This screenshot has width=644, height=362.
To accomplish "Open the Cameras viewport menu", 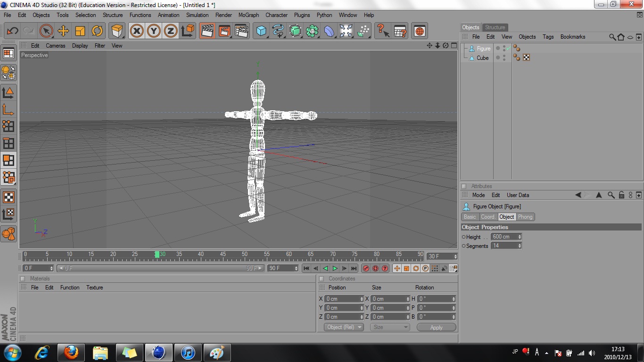I will point(56,46).
